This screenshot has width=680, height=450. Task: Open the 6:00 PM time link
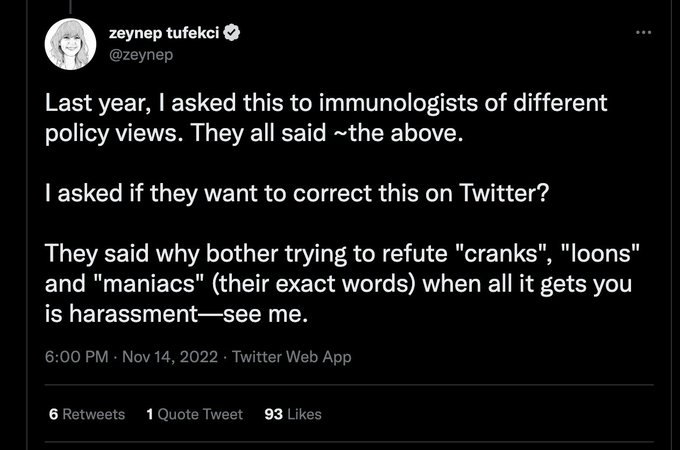(x=76, y=357)
